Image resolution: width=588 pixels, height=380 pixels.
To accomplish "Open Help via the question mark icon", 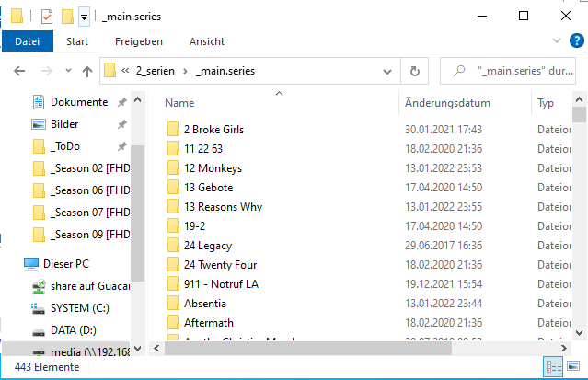I will [576, 40].
